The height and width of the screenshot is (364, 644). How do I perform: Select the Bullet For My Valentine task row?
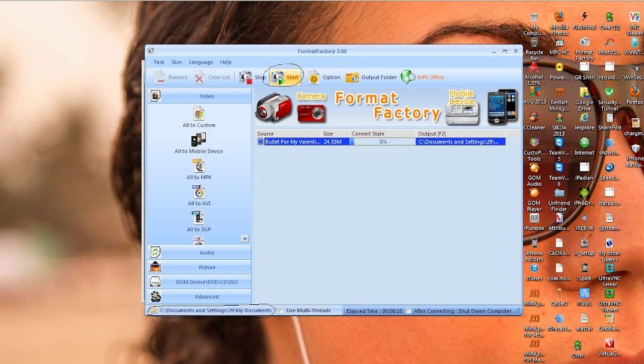381,141
